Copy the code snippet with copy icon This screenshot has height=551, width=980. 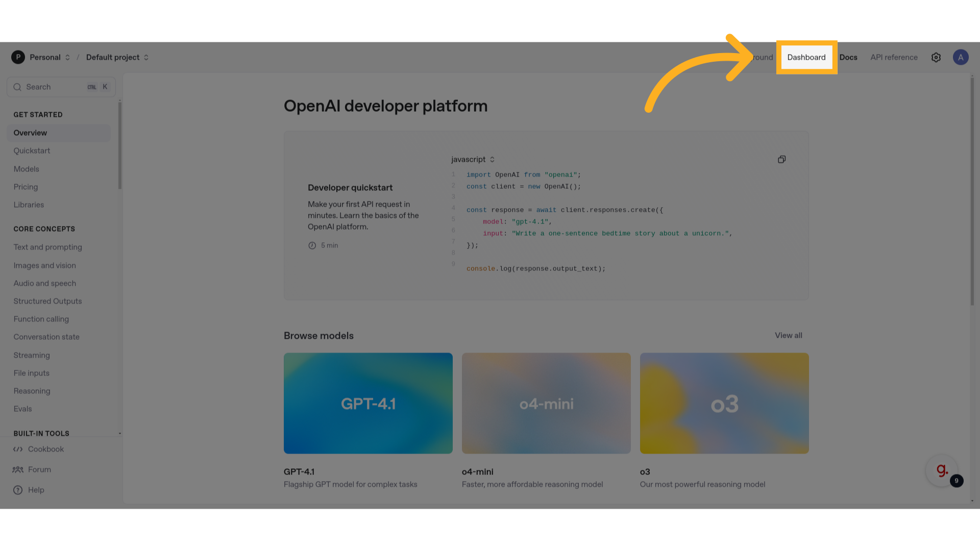tap(781, 160)
